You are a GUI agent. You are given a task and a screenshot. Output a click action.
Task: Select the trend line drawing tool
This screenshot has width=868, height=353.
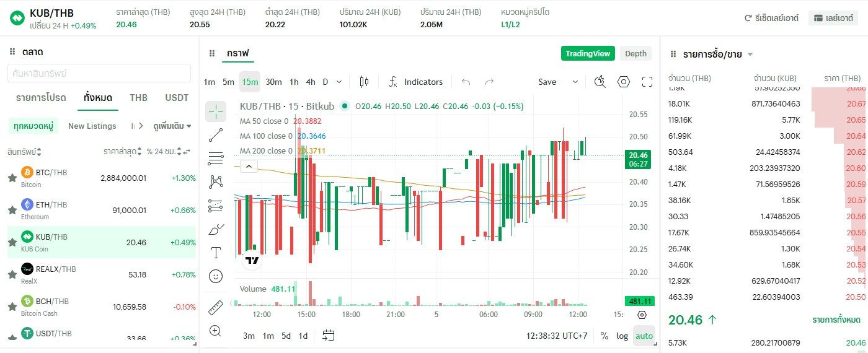tap(216, 134)
